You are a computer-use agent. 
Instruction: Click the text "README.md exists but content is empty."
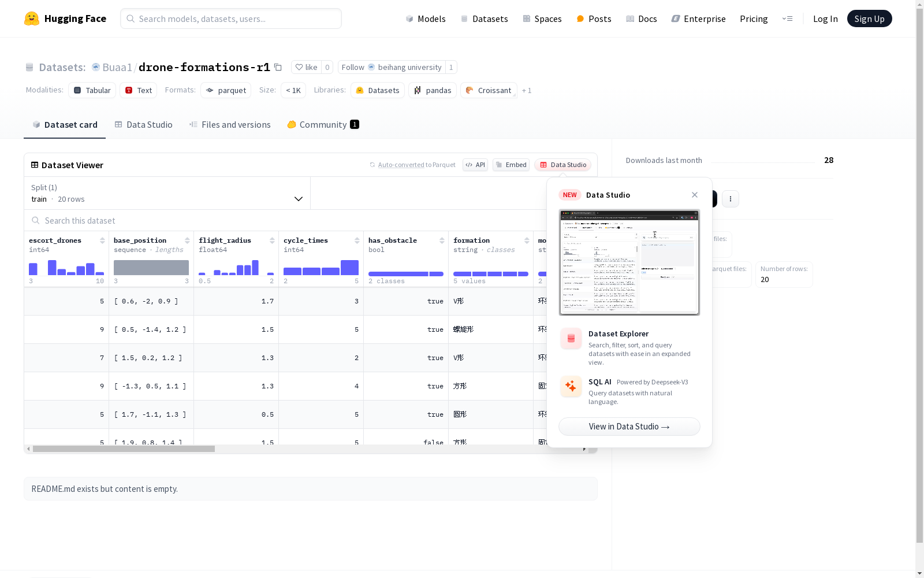[x=105, y=489]
